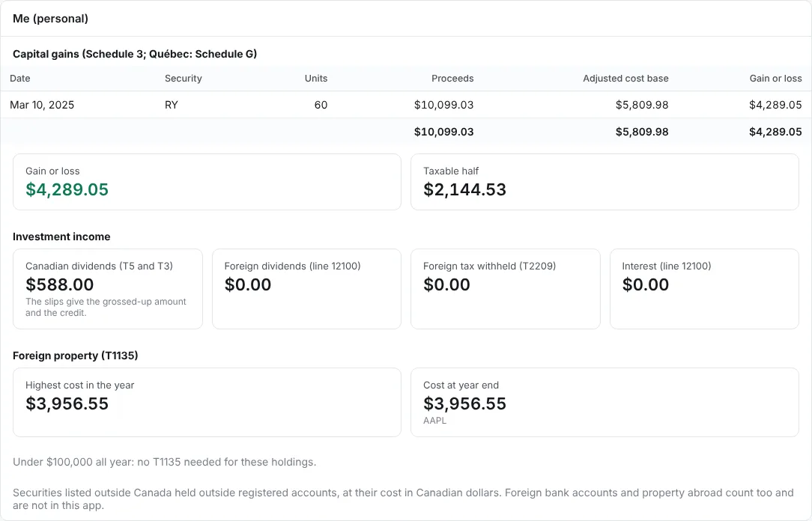Click the AAPL holding label
The image size is (812, 521).
click(x=434, y=421)
